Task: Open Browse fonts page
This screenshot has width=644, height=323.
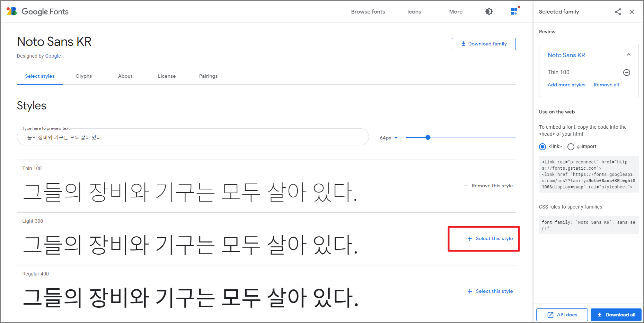Action: (368, 11)
